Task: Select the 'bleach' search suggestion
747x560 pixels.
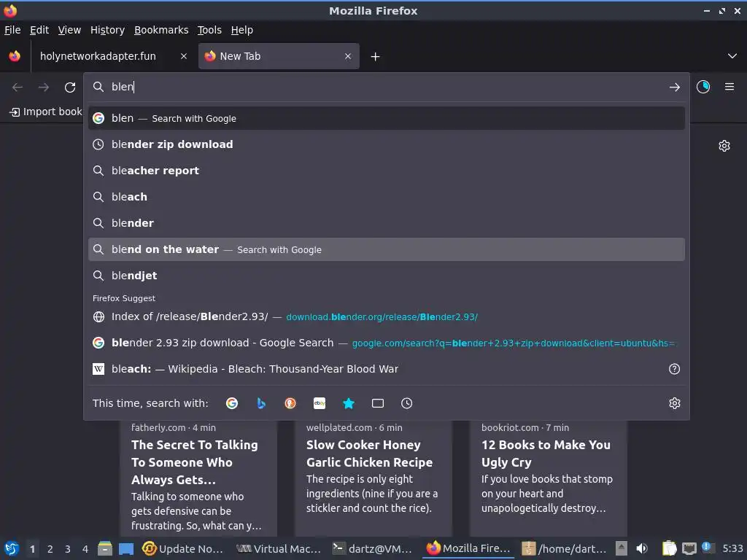Action: tap(387, 197)
